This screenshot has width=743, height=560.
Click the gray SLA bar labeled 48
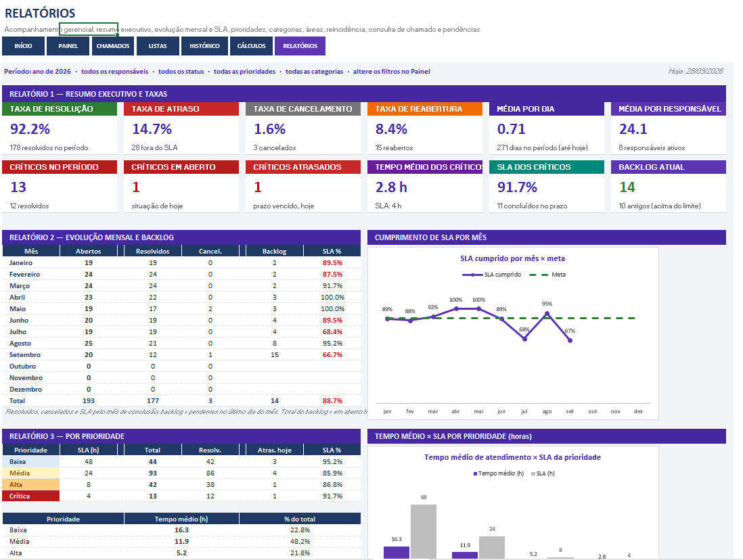tap(424, 532)
